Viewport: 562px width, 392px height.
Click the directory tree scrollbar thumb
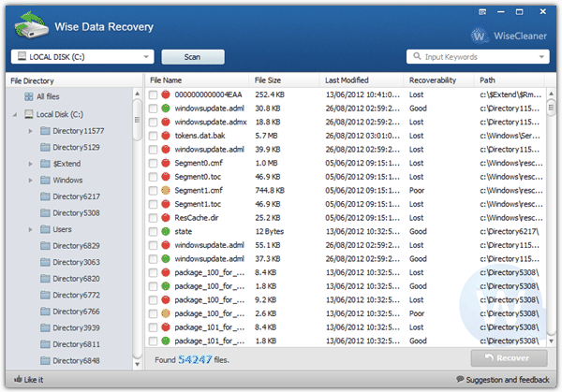click(x=137, y=120)
